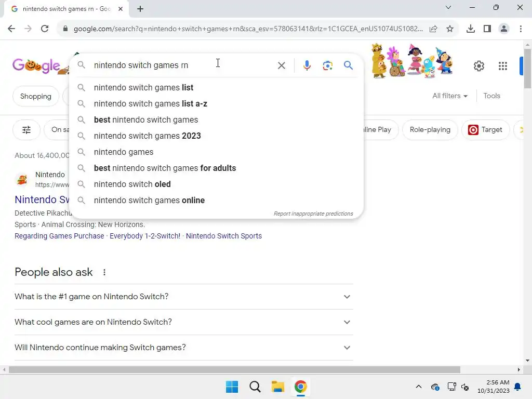Expand 'What cool games are on Nintendo Switch?'
532x399 pixels.
pyautogui.click(x=183, y=322)
